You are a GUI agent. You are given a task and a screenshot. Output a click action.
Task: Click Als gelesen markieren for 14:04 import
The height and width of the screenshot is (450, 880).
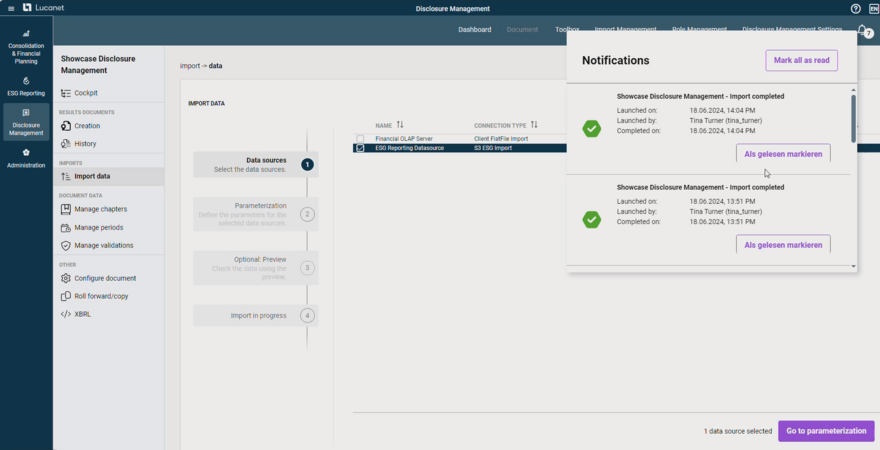tap(783, 154)
